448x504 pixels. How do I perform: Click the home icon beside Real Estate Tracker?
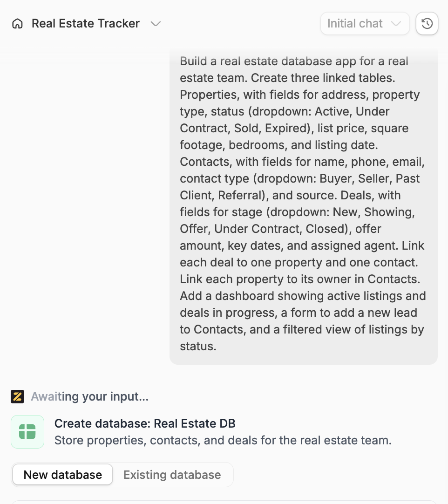coord(17,24)
